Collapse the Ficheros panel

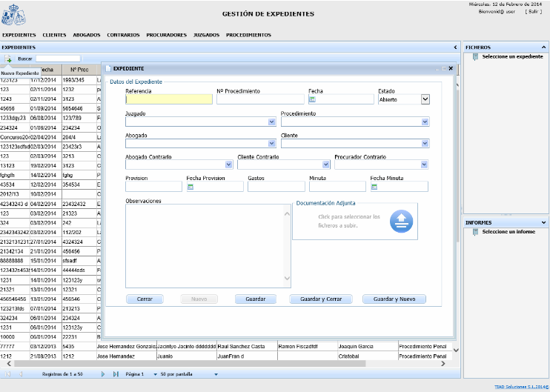click(x=544, y=47)
